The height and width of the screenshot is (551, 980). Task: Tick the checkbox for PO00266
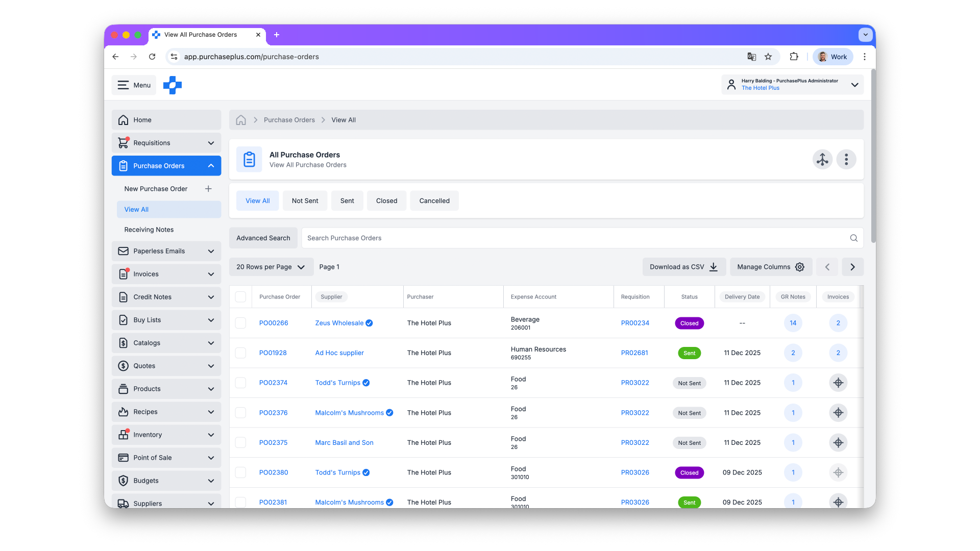click(x=240, y=323)
